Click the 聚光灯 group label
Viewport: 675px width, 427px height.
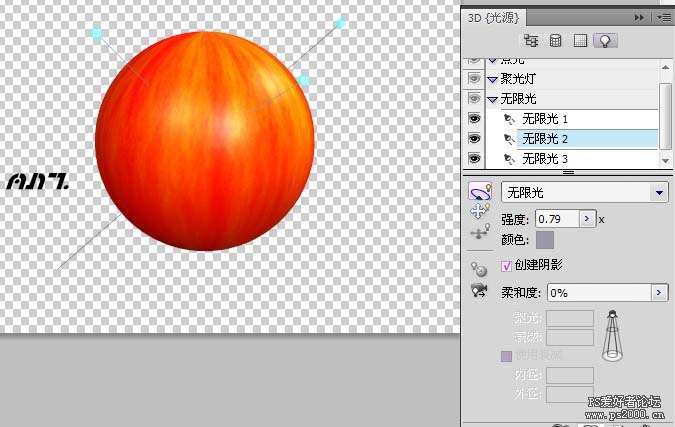[518, 79]
